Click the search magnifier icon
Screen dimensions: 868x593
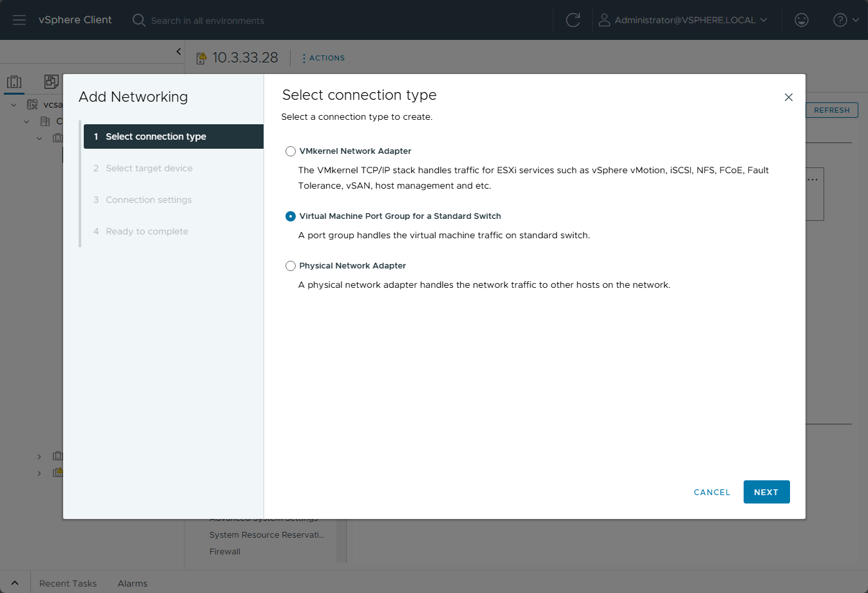[139, 20]
